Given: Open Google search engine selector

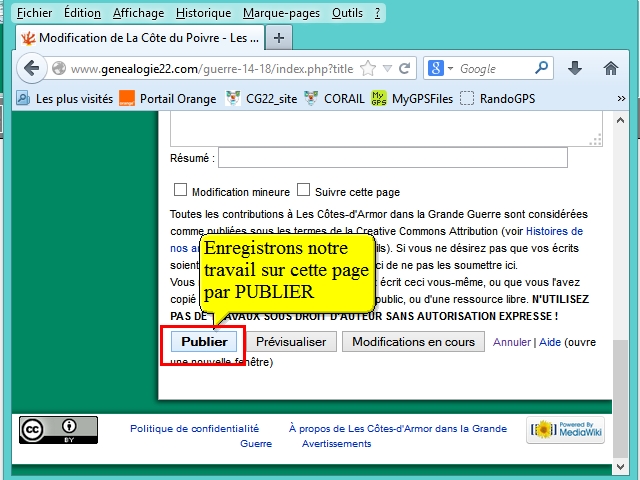Looking at the screenshot, I should (x=441, y=68).
